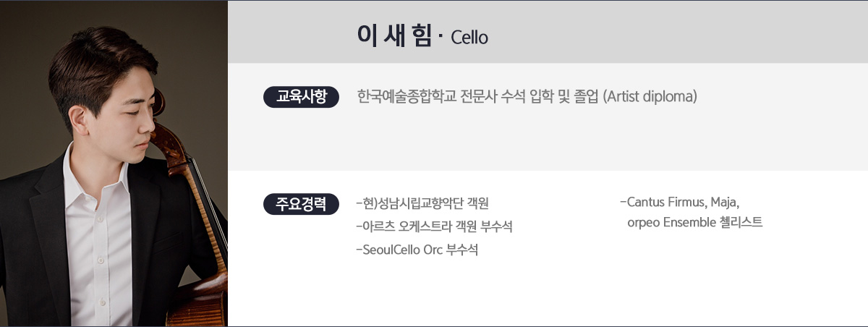Click the gray header bar

(548, 32)
